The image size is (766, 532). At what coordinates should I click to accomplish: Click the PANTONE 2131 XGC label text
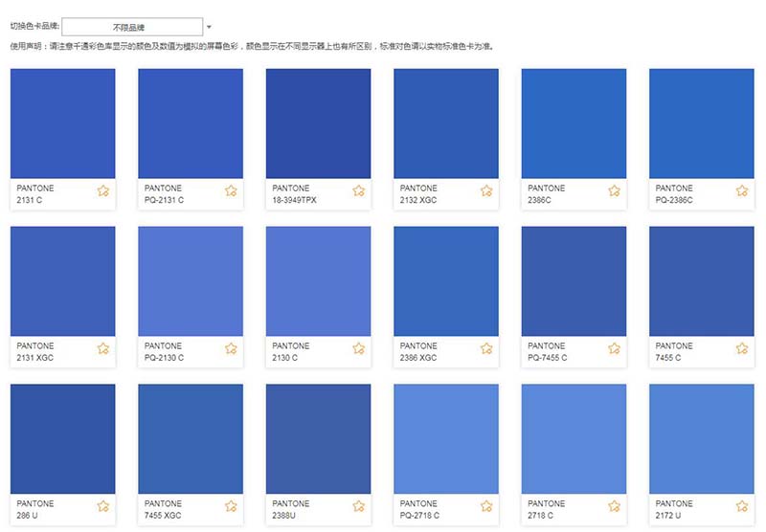click(35, 352)
